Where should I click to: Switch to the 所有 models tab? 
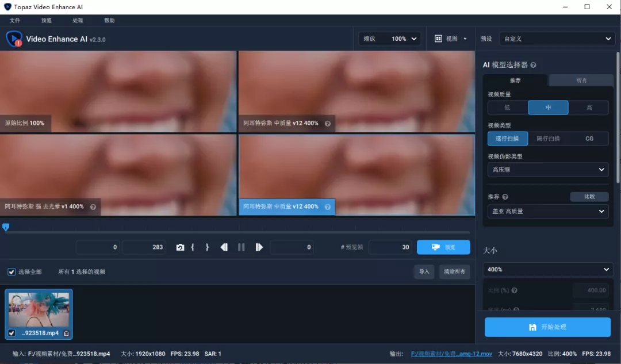[581, 81]
